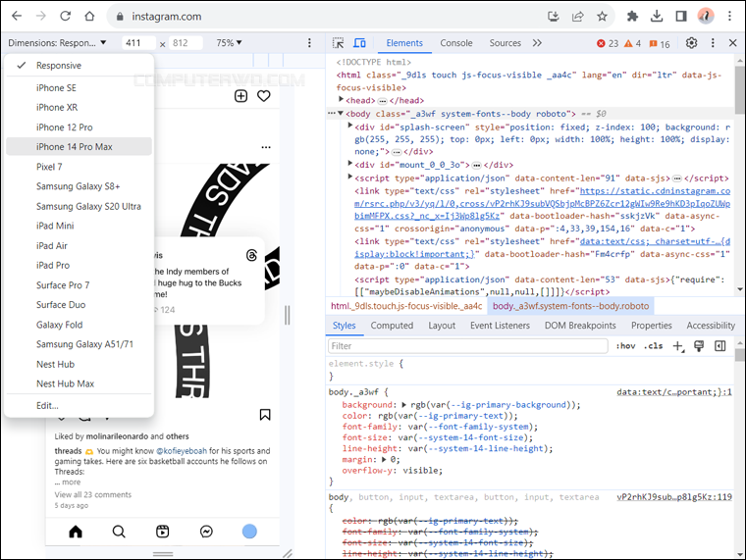Open post options three dots
This screenshot has width=746, height=560.
point(266,147)
